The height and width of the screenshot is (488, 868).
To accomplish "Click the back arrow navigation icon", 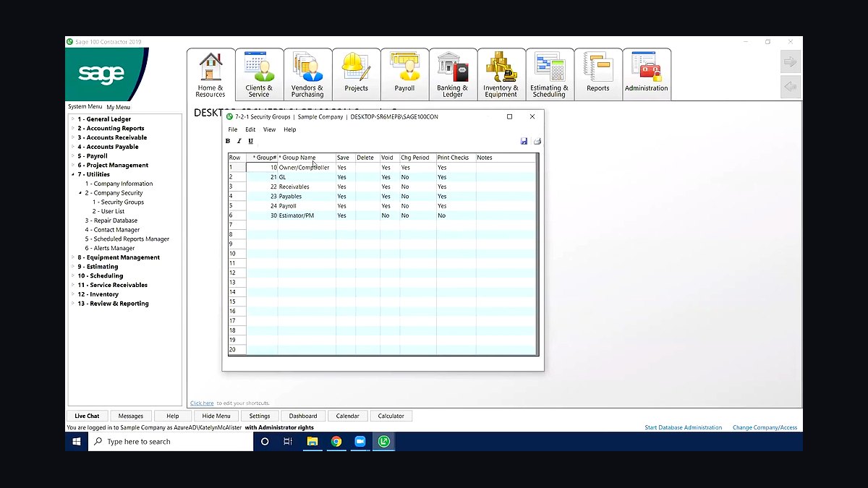I will point(791,87).
